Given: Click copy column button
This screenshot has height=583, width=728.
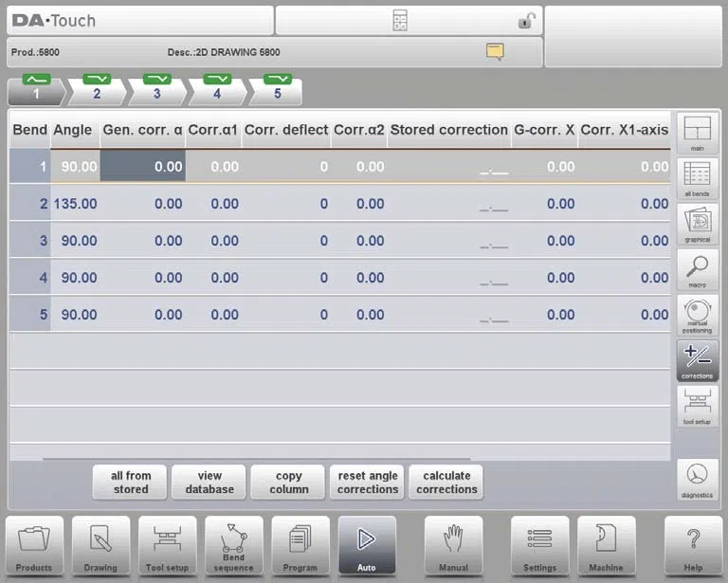Looking at the screenshot, I should (x=288, y=483).
